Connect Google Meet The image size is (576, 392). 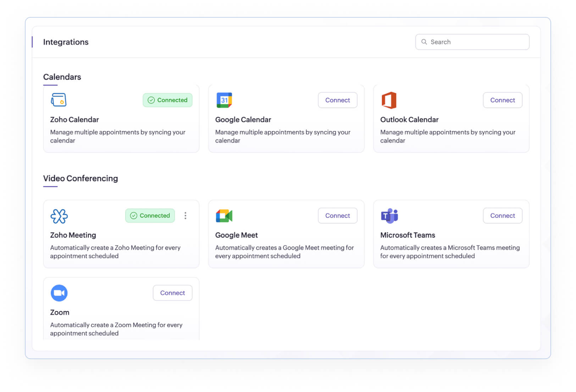337,215
